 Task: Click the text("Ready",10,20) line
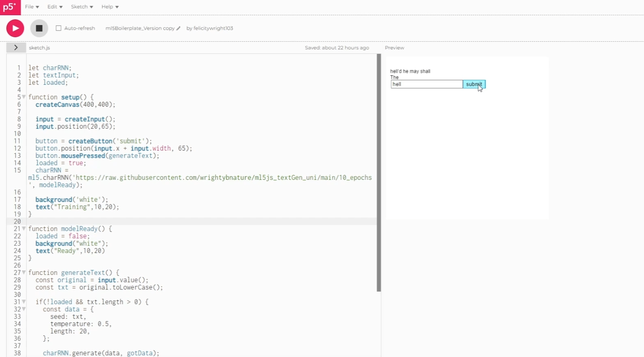[70, 251]
